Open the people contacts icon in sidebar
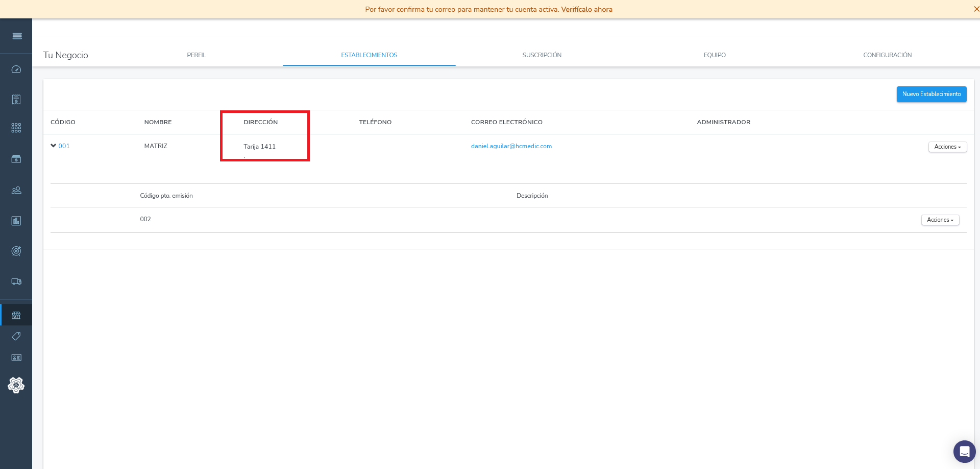 pyautogui.click(x=16, y=190)
